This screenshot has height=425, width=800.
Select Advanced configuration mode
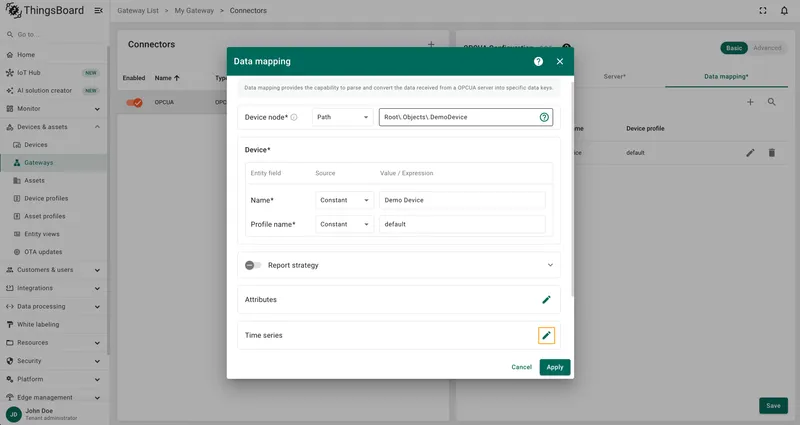[x=767, y=48]
